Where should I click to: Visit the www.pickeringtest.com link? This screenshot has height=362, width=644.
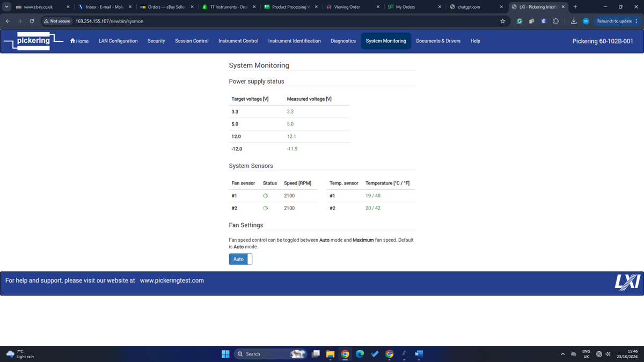click(x=172, y=280)
